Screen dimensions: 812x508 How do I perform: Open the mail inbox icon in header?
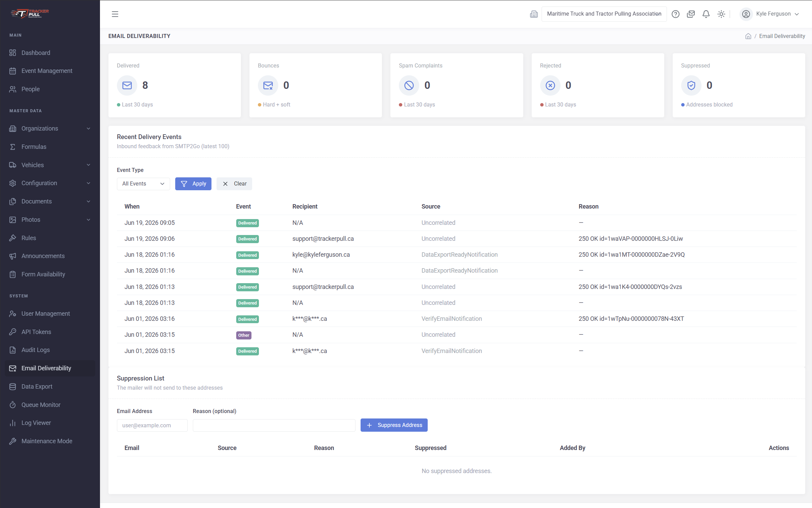(x=691, y=14)
